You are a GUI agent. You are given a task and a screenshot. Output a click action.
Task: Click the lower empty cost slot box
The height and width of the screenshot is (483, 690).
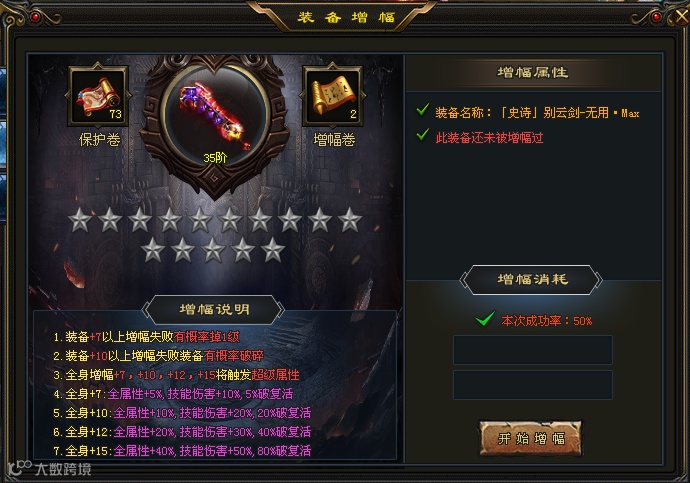pos(532,385)
